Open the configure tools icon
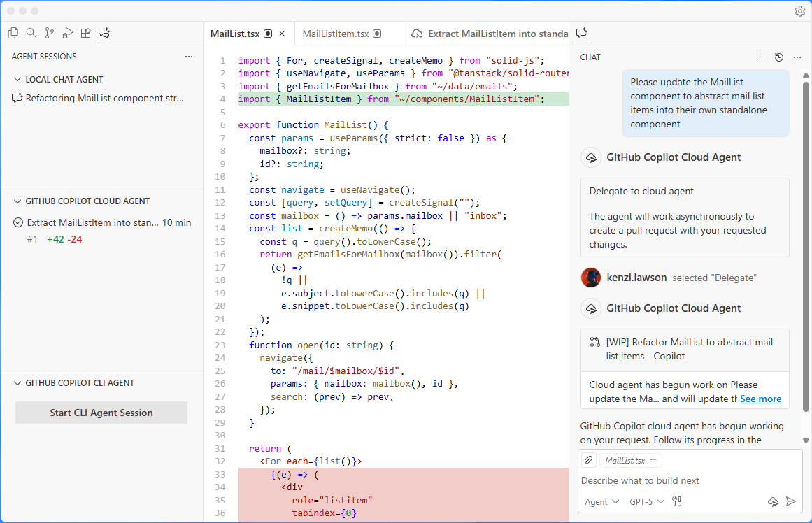812x523 pixels. point(676,501)
